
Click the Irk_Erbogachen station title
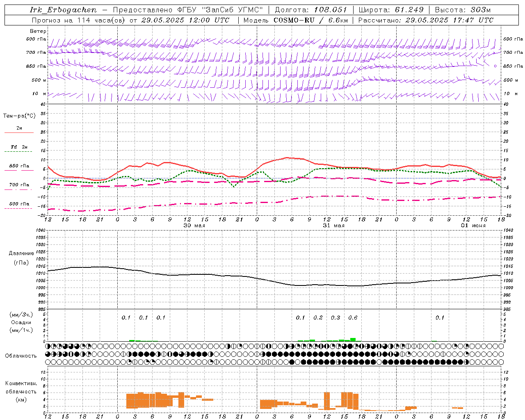coord(64,10)
